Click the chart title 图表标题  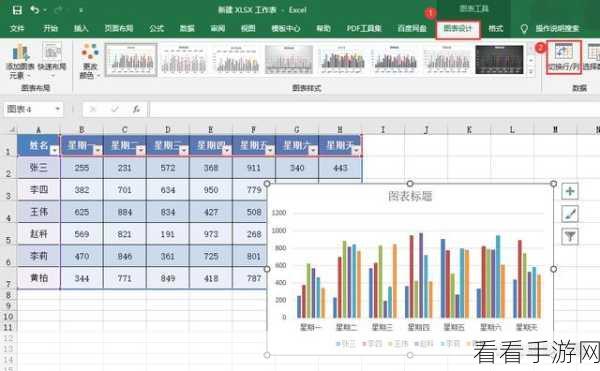pos(410,196)
